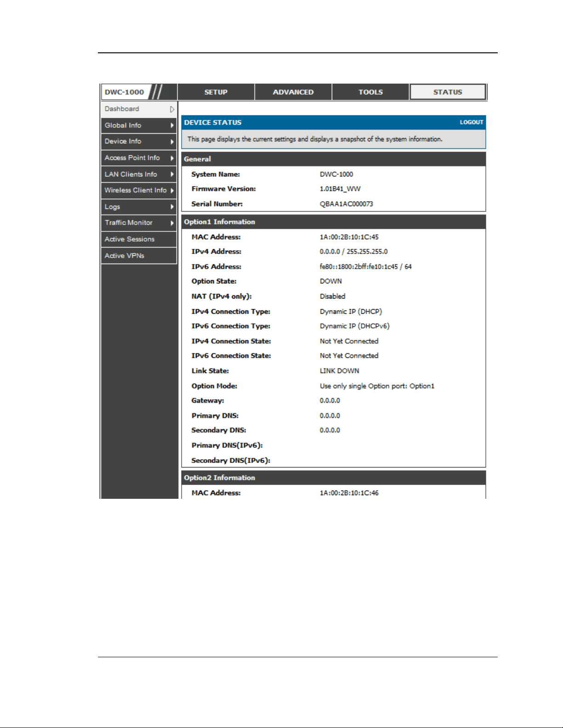Expand the Logs submenu arrow
This screenshot has height=728, width=563.
[x=172, y=207]
